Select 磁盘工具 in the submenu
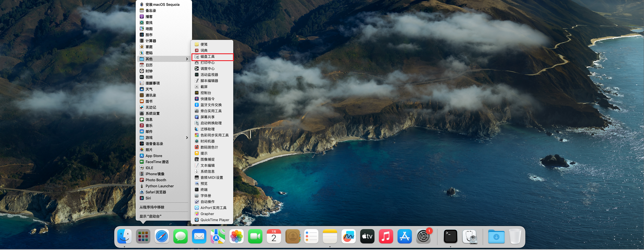 tap(212, 57)
